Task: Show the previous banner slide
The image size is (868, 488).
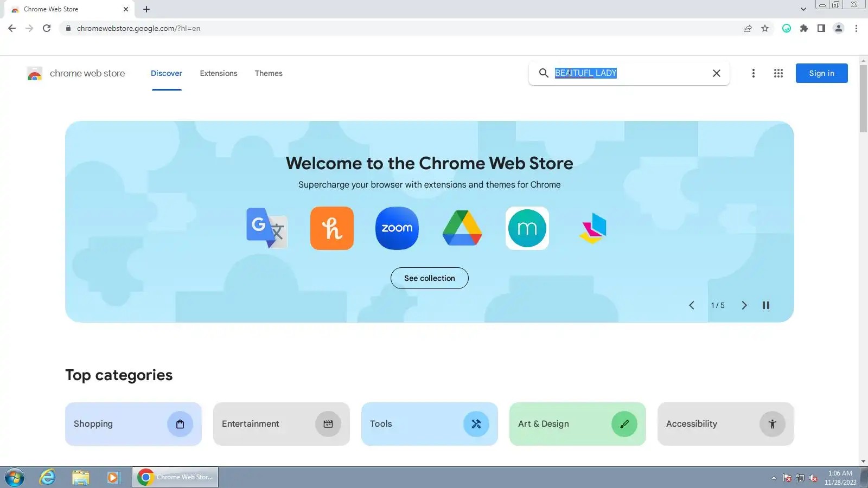Action: tap(692, 305)
